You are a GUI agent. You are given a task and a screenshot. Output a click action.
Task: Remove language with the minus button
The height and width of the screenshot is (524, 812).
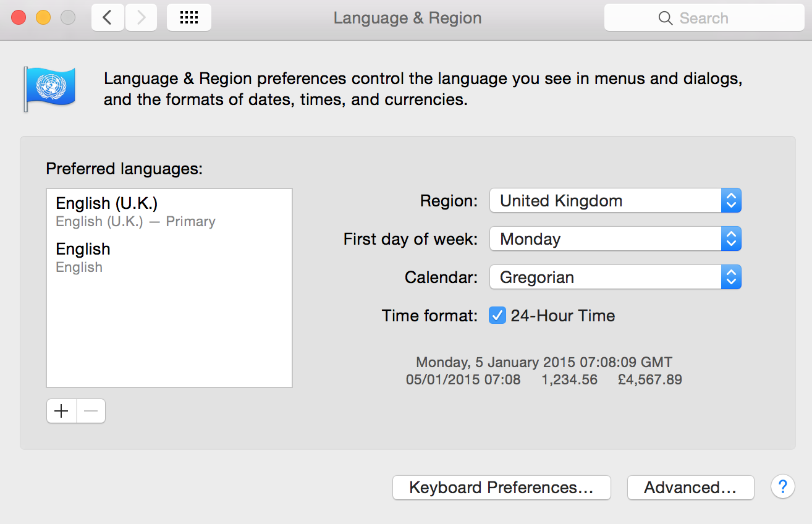tap(91, 412)
